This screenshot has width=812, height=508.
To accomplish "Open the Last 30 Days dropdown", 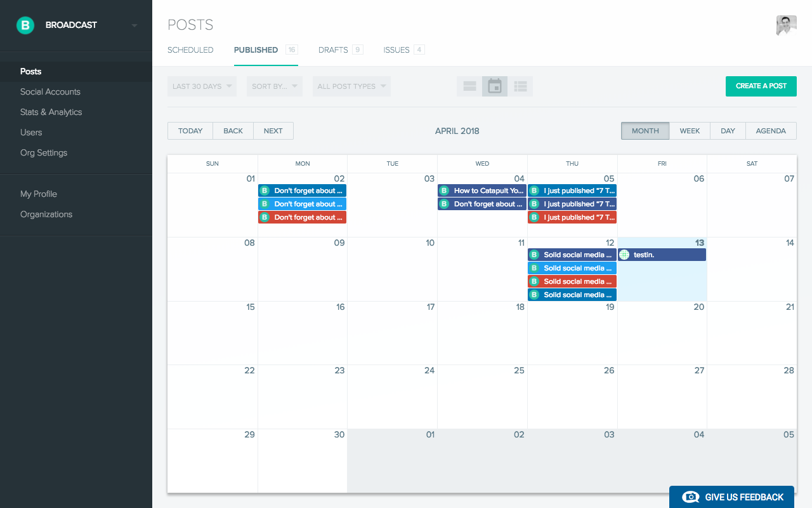I will (202, 86).
